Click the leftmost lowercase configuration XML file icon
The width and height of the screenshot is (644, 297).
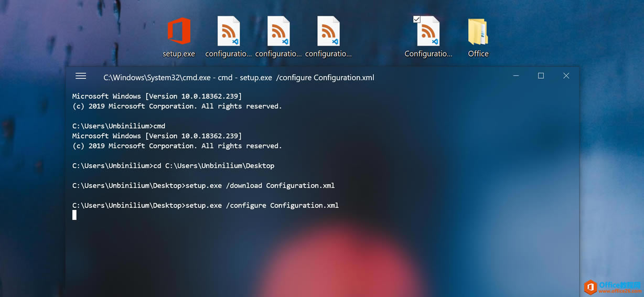[x=228, y=32]
